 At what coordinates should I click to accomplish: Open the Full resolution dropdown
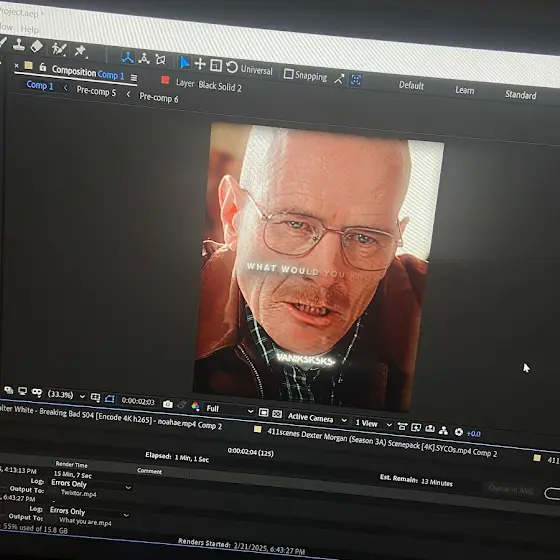point(229,410)
